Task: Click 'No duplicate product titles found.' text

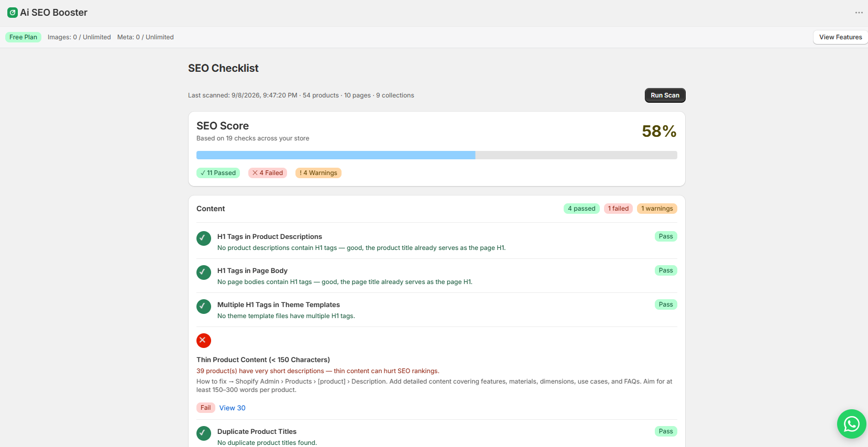Action: 267,443
